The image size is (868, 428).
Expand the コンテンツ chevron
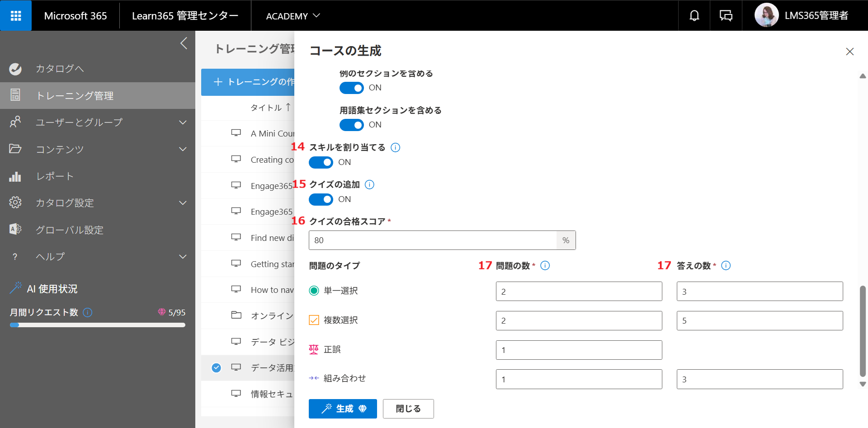coord(183,149)
